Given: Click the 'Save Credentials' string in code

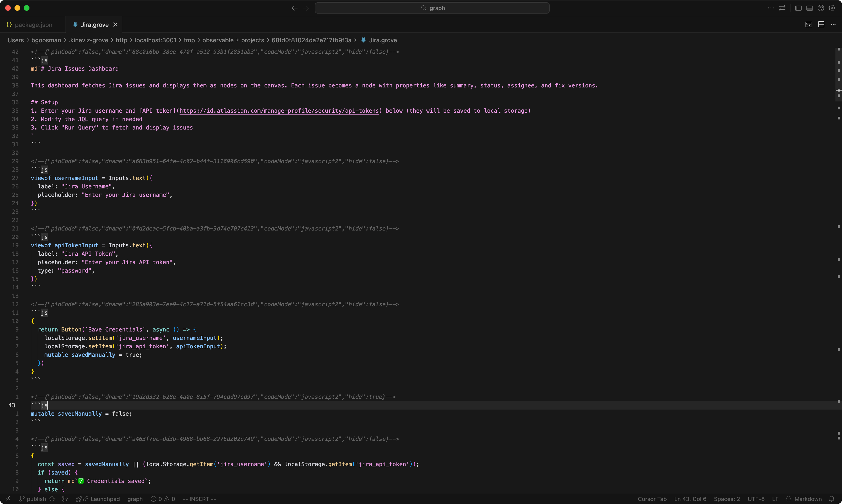Looking at the screenshot, I should click(x=115, y=329).
